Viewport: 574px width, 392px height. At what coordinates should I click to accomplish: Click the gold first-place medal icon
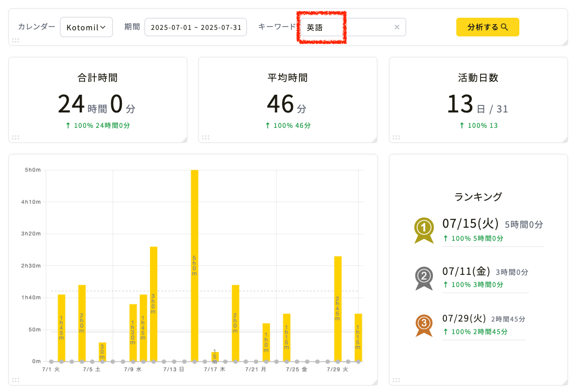424,230
